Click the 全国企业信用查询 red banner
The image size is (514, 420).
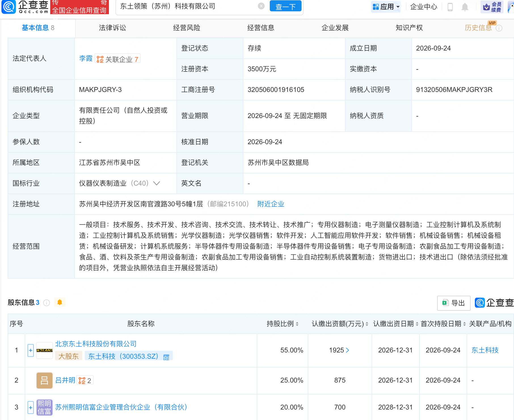[79, 7]
